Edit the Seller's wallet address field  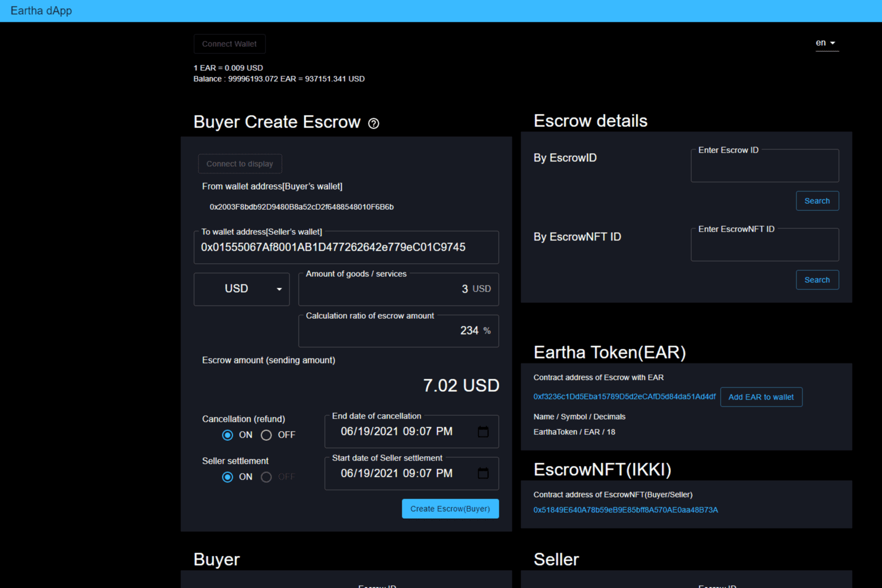346,247
